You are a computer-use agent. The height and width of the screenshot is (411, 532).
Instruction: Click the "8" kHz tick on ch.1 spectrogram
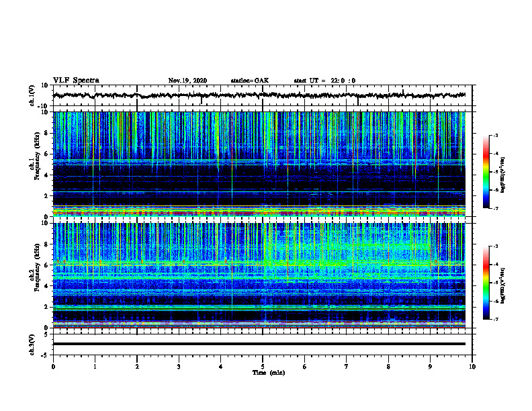[46, 133]
